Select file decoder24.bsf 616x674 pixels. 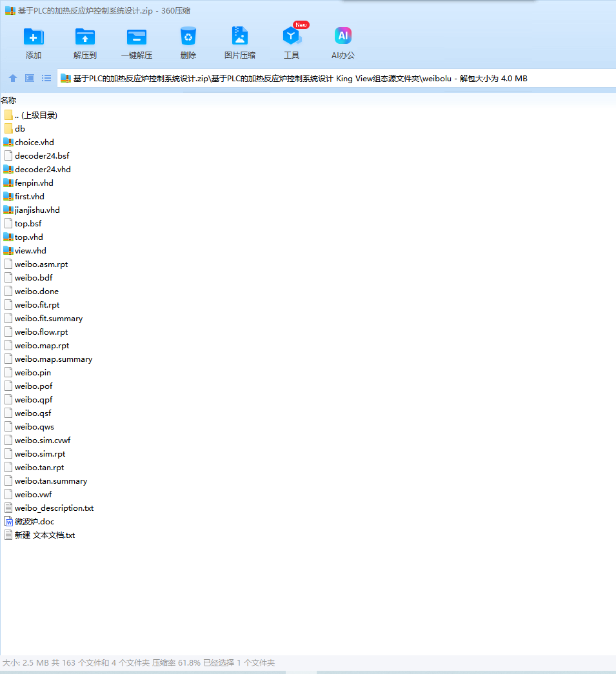(x=37, y=155)
